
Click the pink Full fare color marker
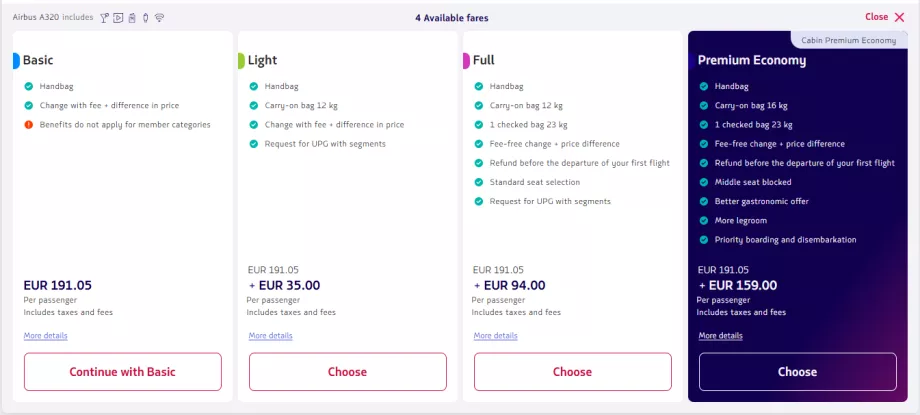click(466, 60)
